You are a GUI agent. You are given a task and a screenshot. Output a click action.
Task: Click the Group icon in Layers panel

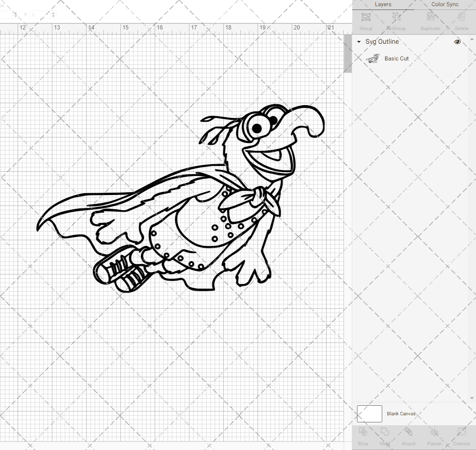(x=366, y=17)
